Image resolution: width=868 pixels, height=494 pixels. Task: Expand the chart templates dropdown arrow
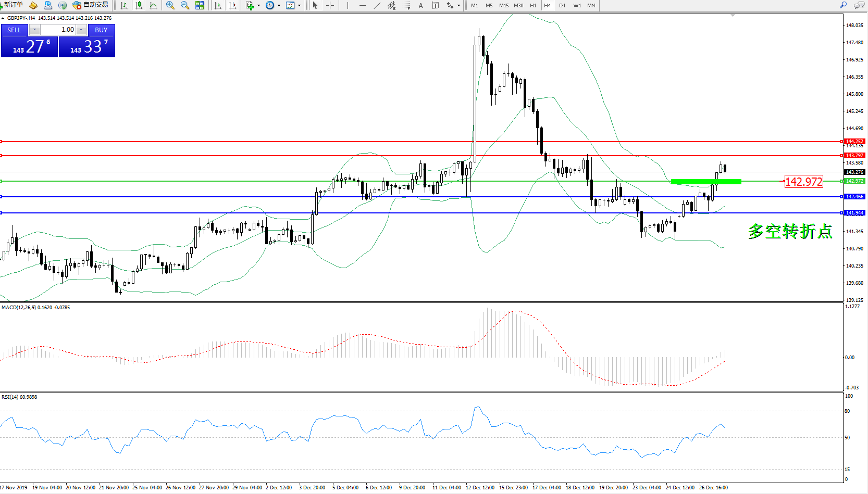click(299, 5)
